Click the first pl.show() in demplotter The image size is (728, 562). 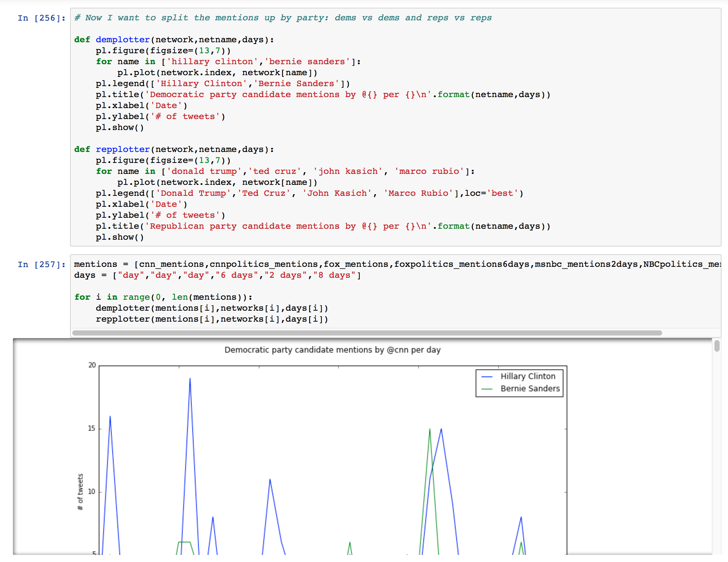120,128
